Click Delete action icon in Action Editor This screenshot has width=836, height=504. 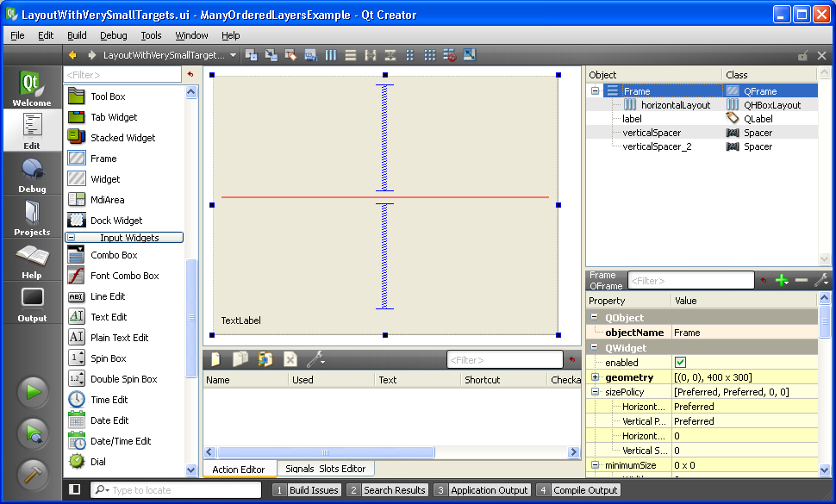pyautogui.click(x=290, y=359)
